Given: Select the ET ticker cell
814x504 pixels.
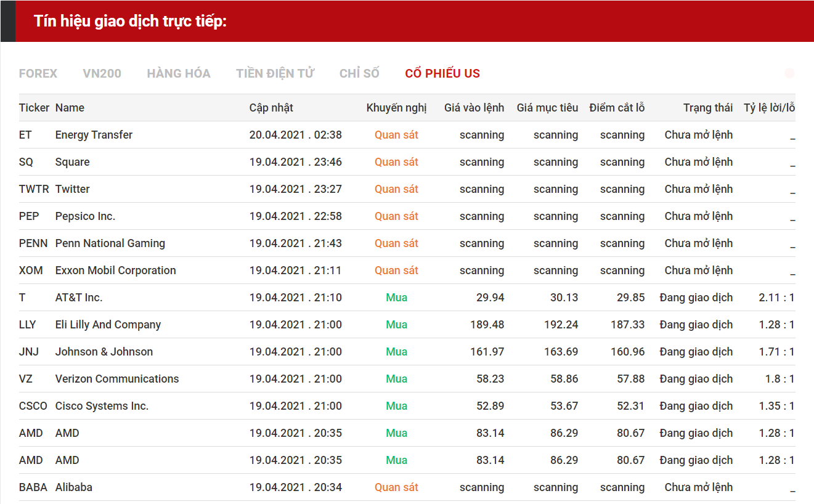Looking at the screenshot, I should tap(25, 135).
